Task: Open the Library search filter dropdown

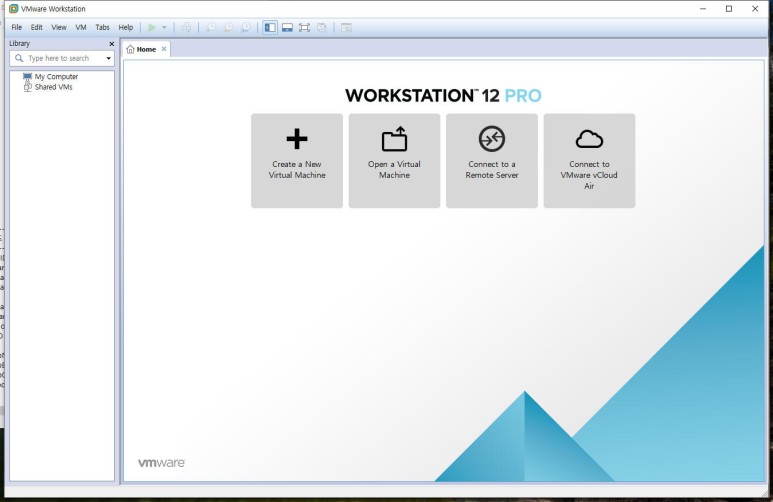Action: pyautogui.click(x=108, y=58)
